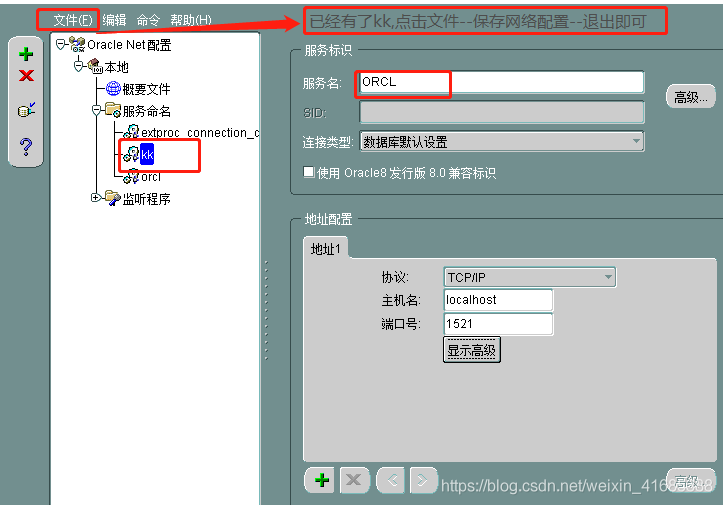Select the orcl service name item
Viewport: 723px width, 505px height.
click(151, 177)
